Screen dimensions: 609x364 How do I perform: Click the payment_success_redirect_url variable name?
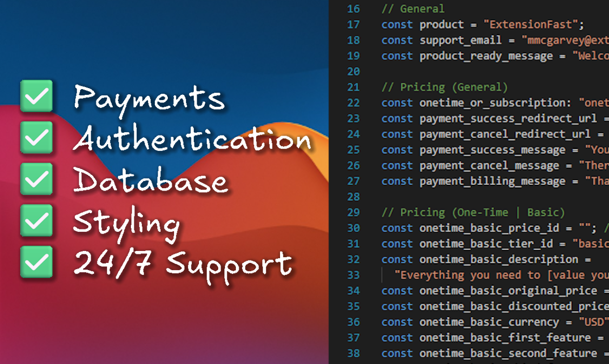pos(508,119)
